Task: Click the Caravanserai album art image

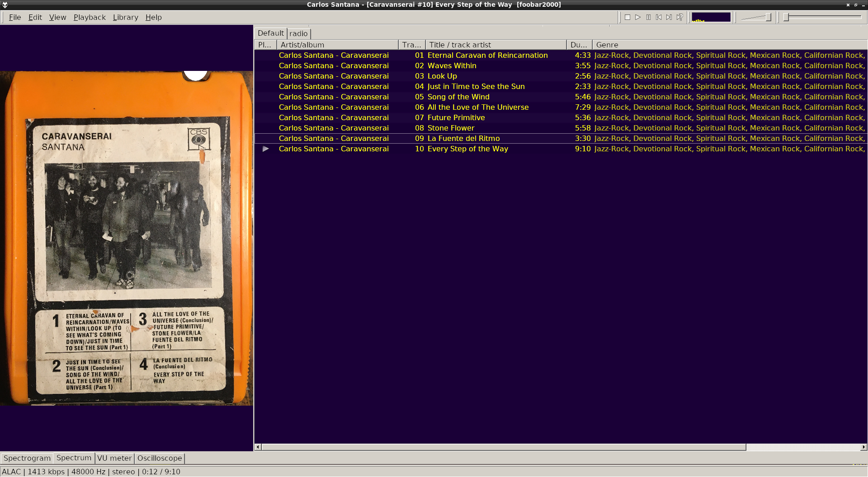Action: pyautogui.click(x=127, y=238)
